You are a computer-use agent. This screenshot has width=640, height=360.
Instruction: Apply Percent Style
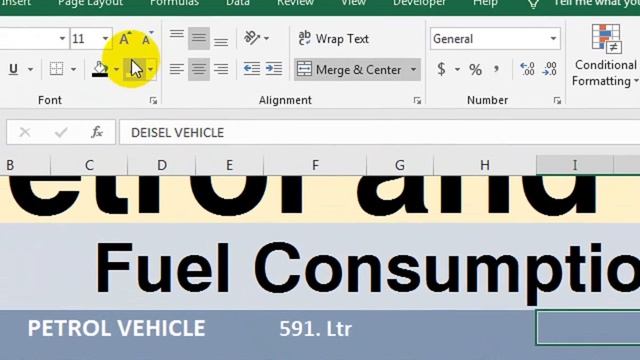(475, 70)
